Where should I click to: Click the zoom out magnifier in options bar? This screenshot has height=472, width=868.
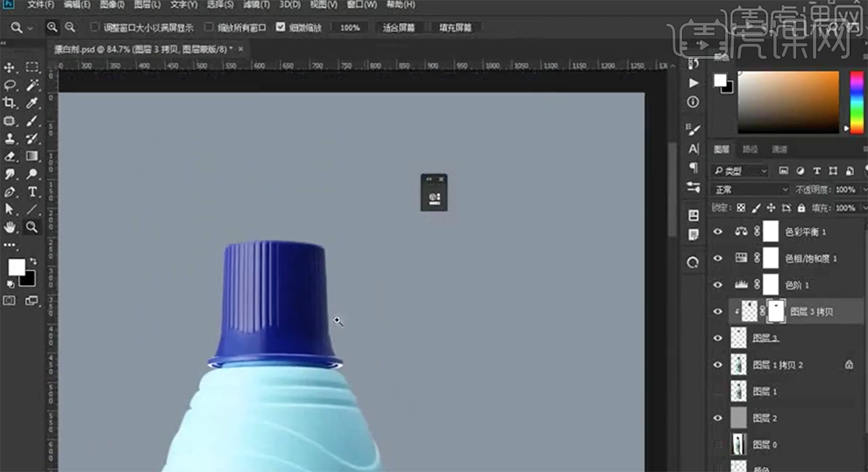[70, 27]
